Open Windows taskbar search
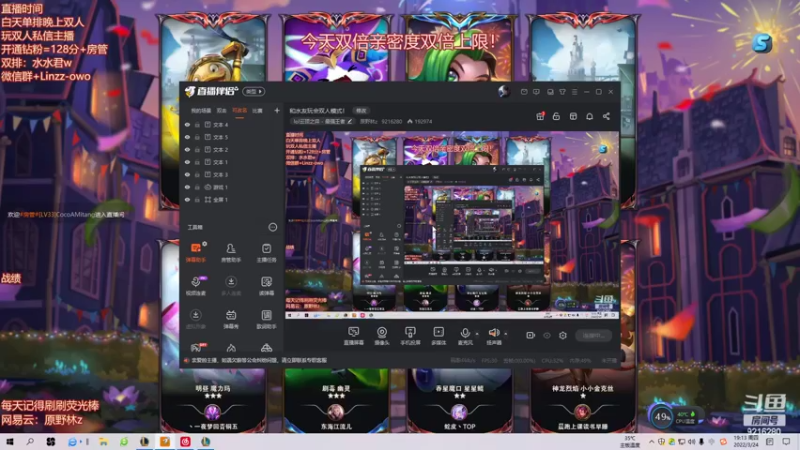 click(30, 441)
